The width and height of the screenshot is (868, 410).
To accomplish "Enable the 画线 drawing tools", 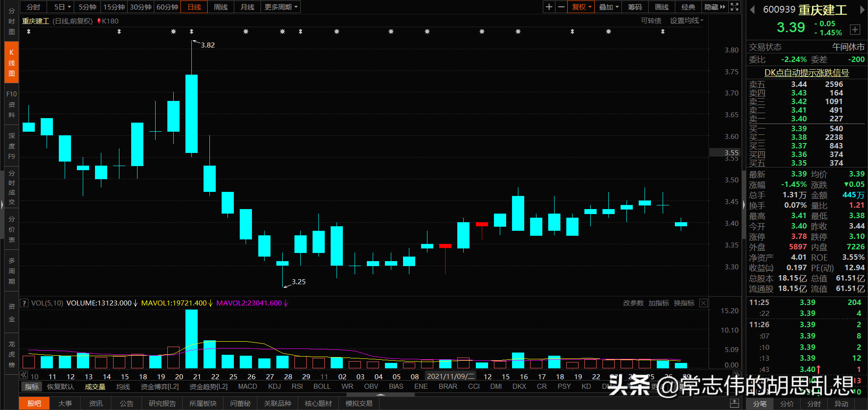I will click(662, 7).
